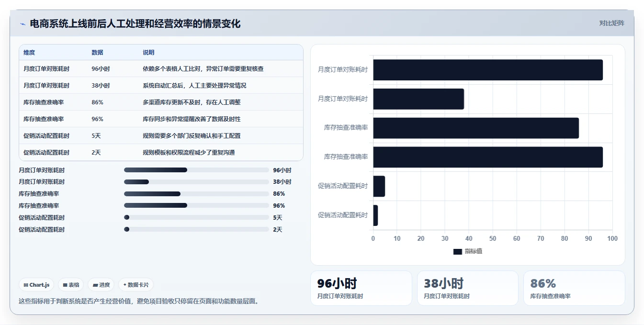Click the 5天 cell in the data table
This screenshot has width=644, height=325.
pyautogui.click(x=96, y=136)
